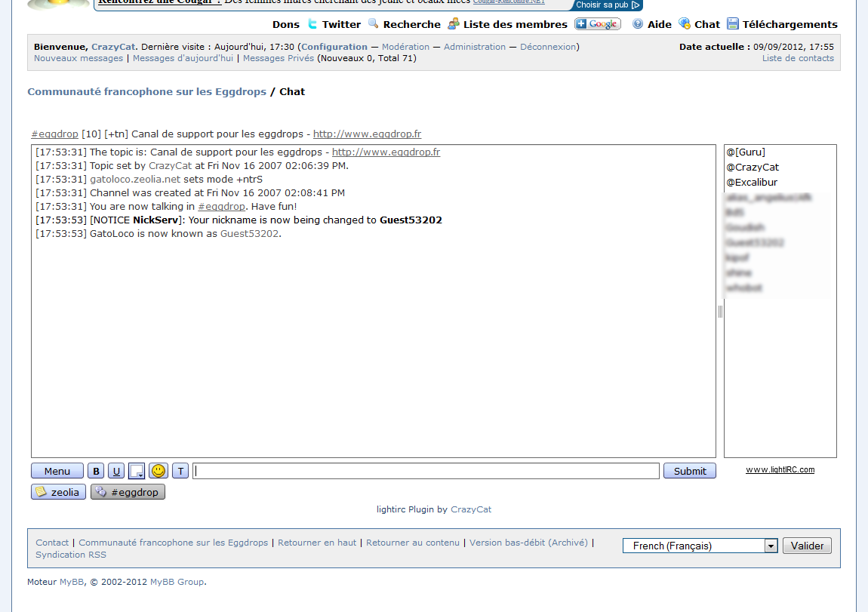Image resolution: width=868 pixels, height=612 pixels.
Task: Open eggdrop.fr link in topic header
Action: (367, 134)
